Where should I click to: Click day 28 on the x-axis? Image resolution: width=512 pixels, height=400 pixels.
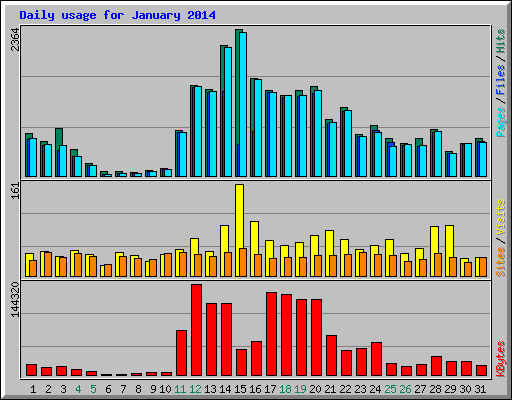pyautogui.click(x=435, y=389)
